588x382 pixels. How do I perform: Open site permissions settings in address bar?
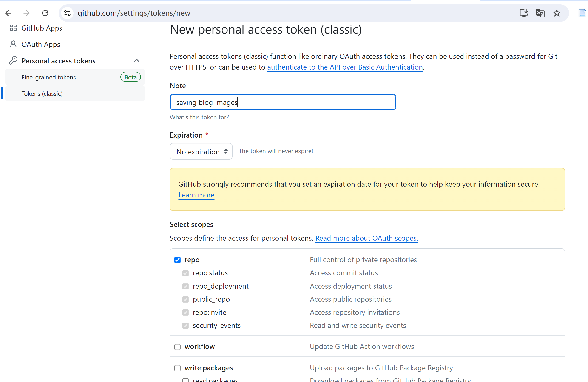(67, 13)
